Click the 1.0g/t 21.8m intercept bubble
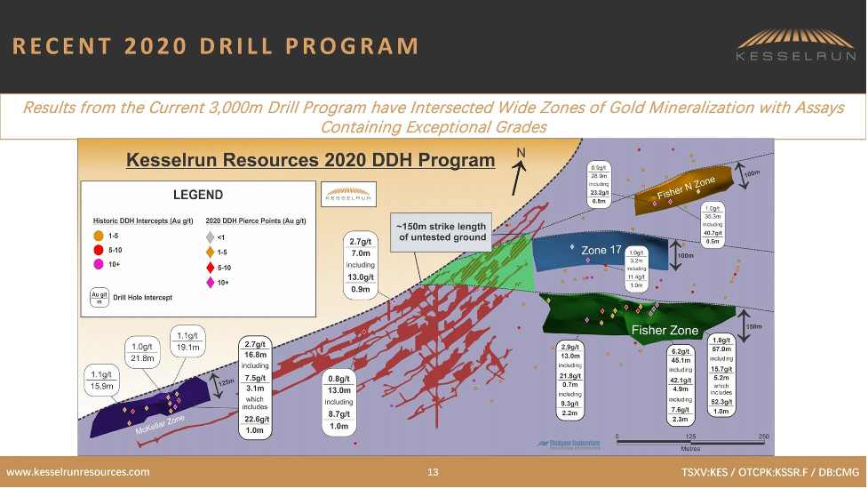The height and width of the screenshot is (489, 868). [142, 352]
